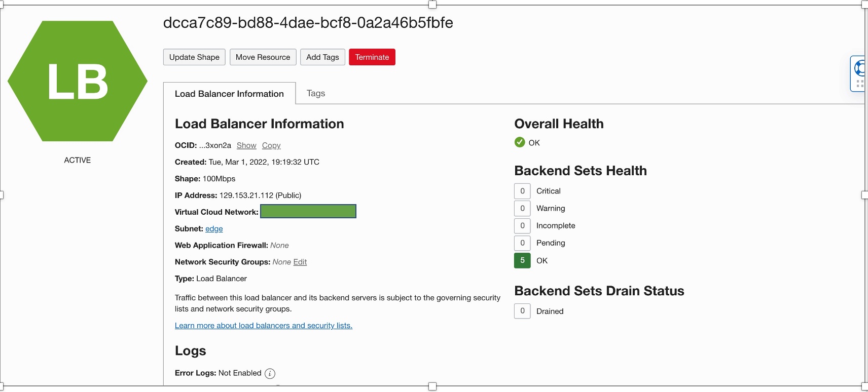Click the Shape 100Mbps value
Viewport: 868px width, 392px height.
tap(219, 179)
